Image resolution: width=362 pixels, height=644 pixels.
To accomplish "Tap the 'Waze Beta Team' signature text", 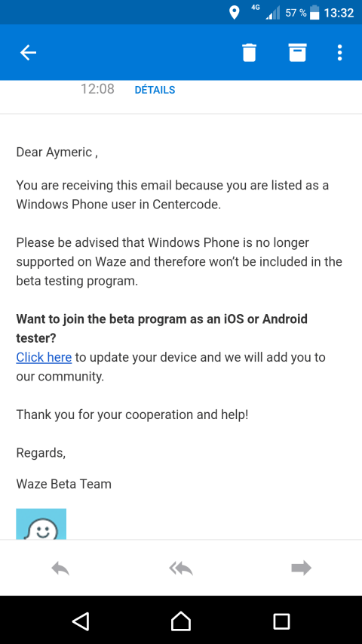I will 63,484.
